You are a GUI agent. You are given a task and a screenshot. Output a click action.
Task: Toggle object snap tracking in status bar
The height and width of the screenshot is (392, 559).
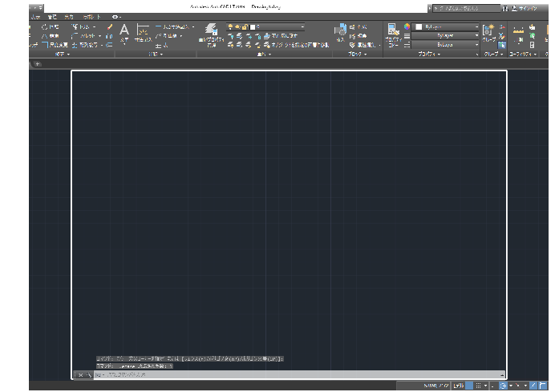pos(533,386)
